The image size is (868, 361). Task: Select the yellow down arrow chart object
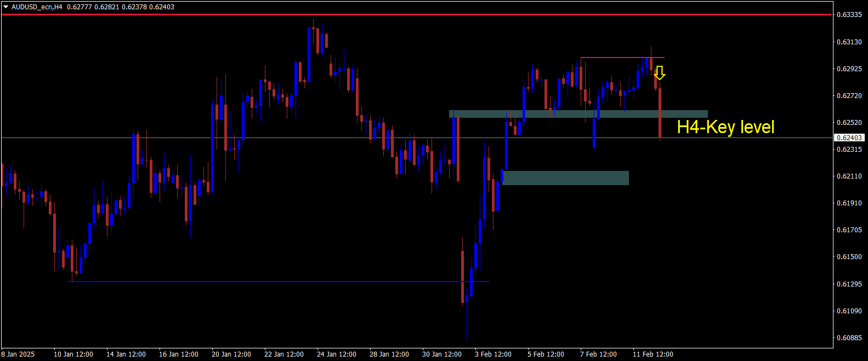click(660, 73)
